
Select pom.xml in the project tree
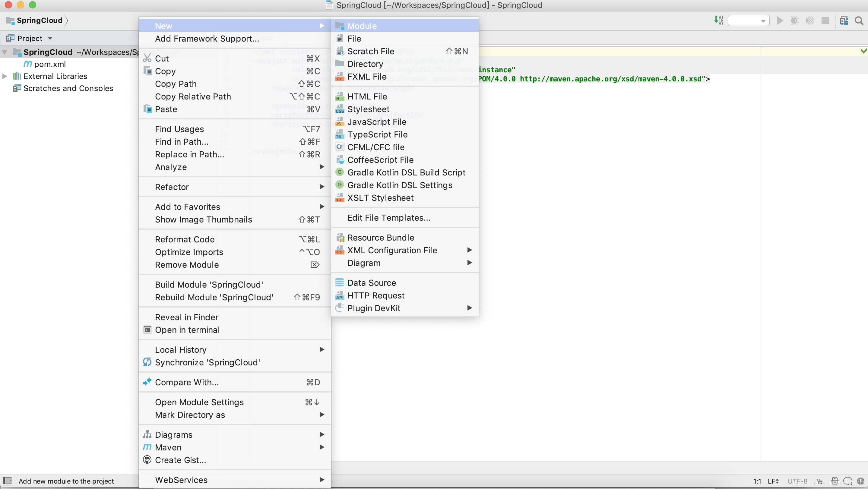tap(49, 64)
